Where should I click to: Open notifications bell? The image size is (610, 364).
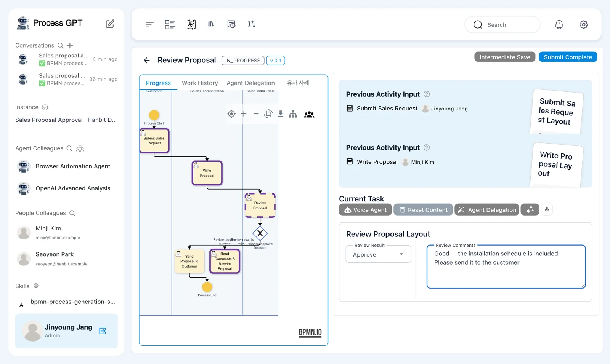click(559, 25)
